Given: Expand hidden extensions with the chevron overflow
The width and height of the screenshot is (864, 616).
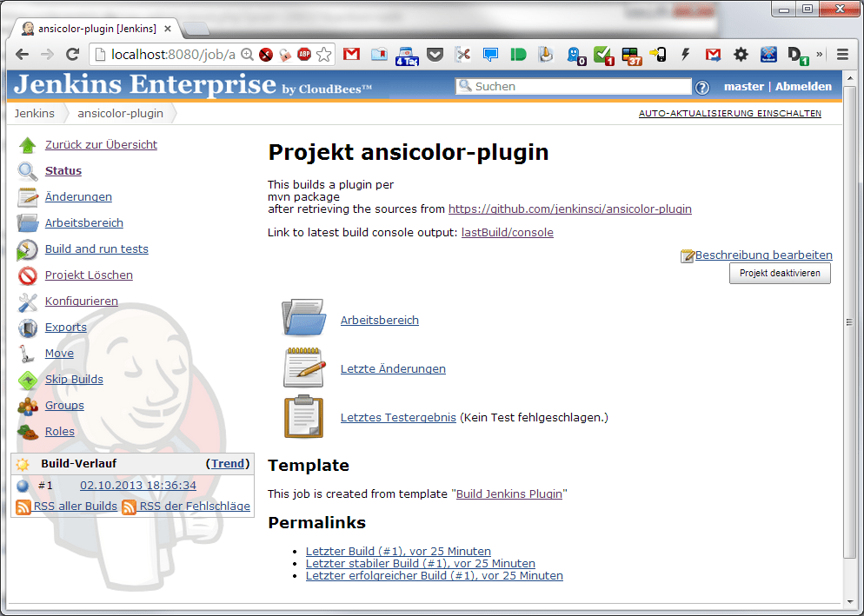Looking at the screenshot, I should click(819, 55).
